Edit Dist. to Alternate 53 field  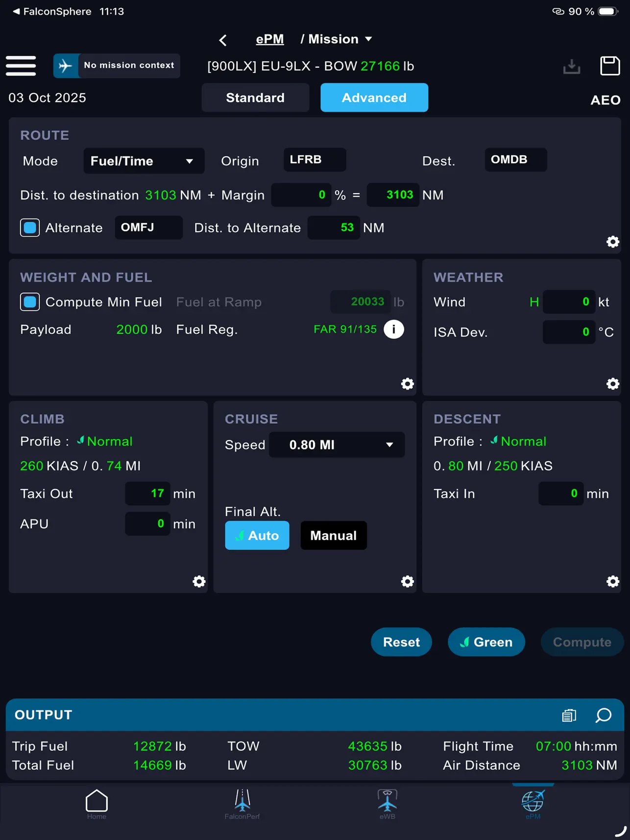334,227
